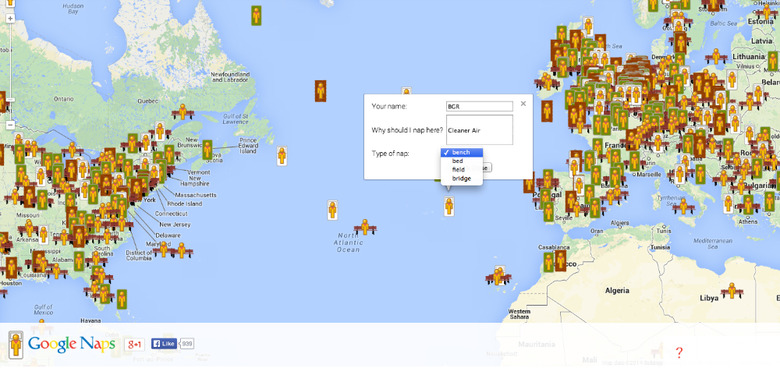This screenshot has height=368, width=780.
Task: Select the brown nap marker in mid-Atlantic
Action: [320, 91]
